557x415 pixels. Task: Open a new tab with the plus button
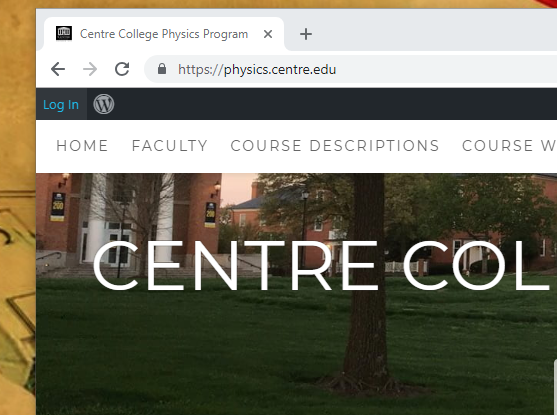point(305,34)
